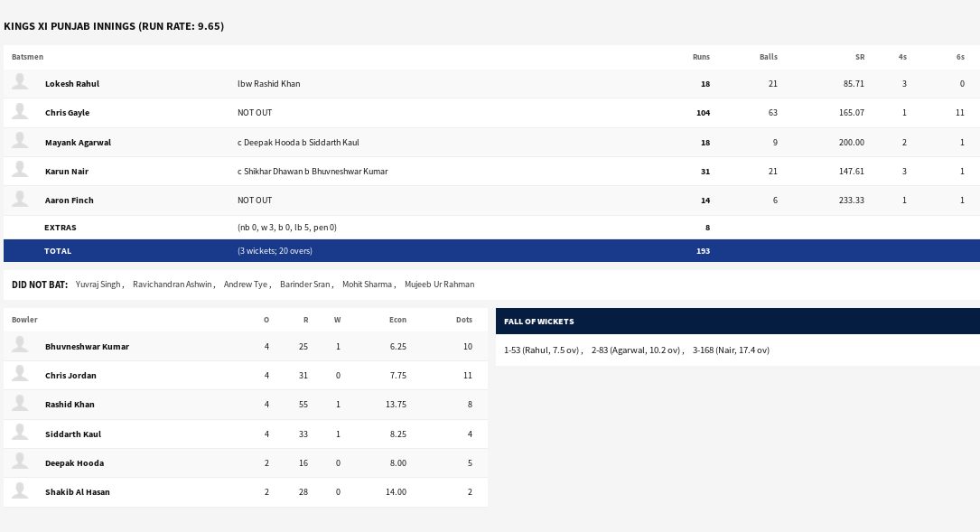
Task: Click the Kings XI Punjab Innings heading
Action: coord(114,26)
